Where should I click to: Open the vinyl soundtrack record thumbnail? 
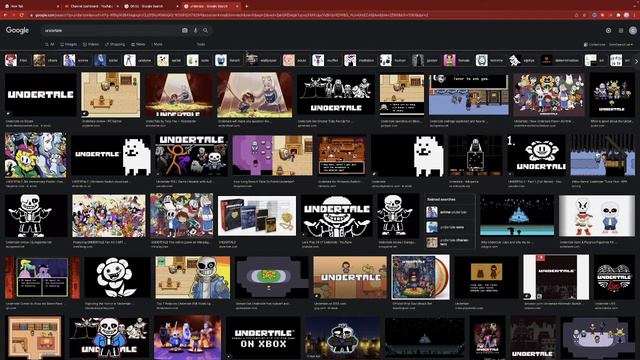point(420,277)
